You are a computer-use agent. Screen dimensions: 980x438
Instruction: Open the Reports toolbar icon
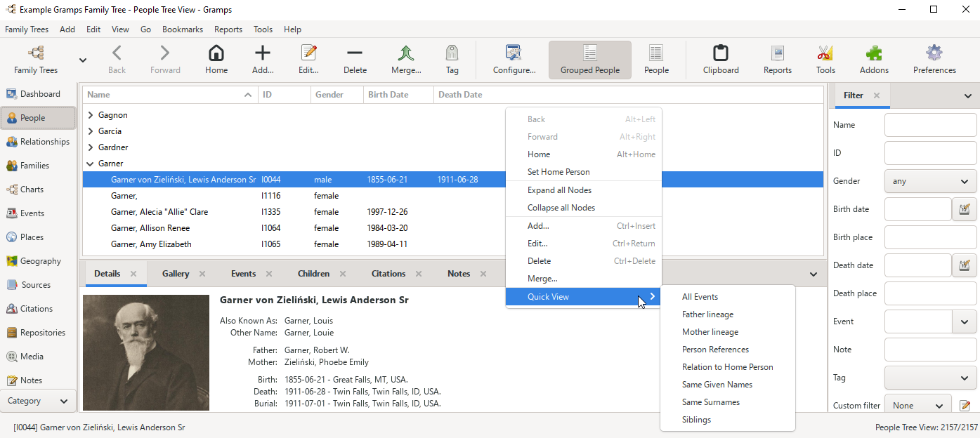point(778,53)
